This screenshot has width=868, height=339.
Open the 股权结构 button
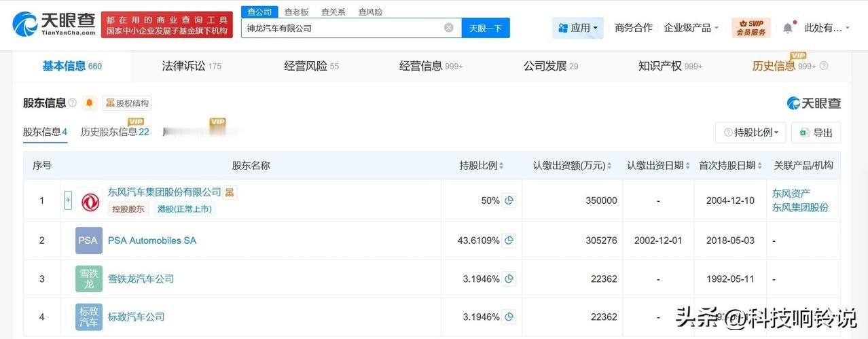point(127,103)
